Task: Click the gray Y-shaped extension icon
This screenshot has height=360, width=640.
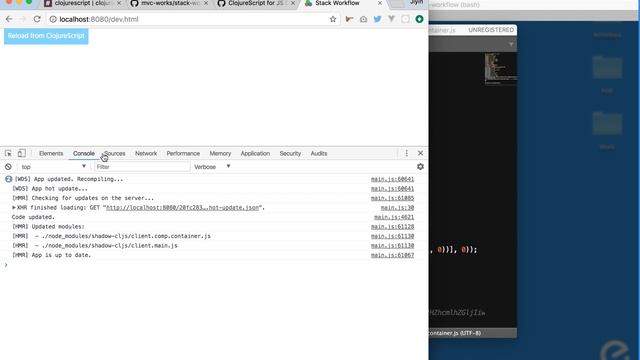Action: click(x=391, y=19)
